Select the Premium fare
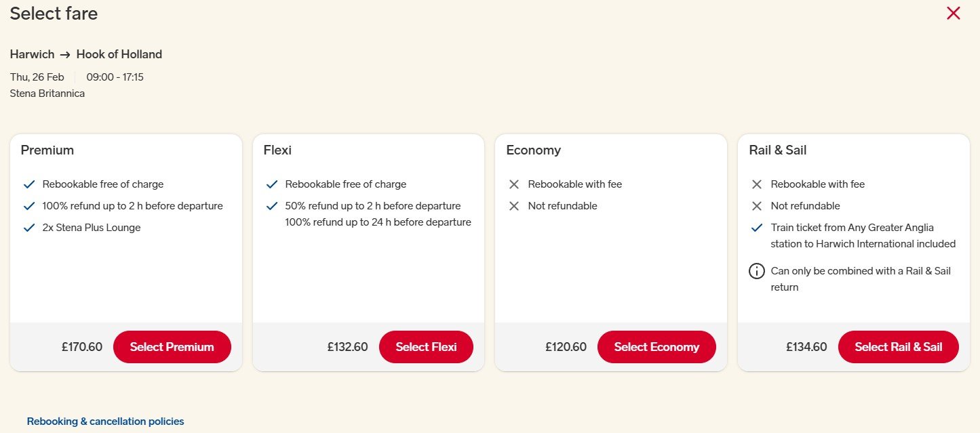This screenshot has height=433, width=980. (172, 347)
